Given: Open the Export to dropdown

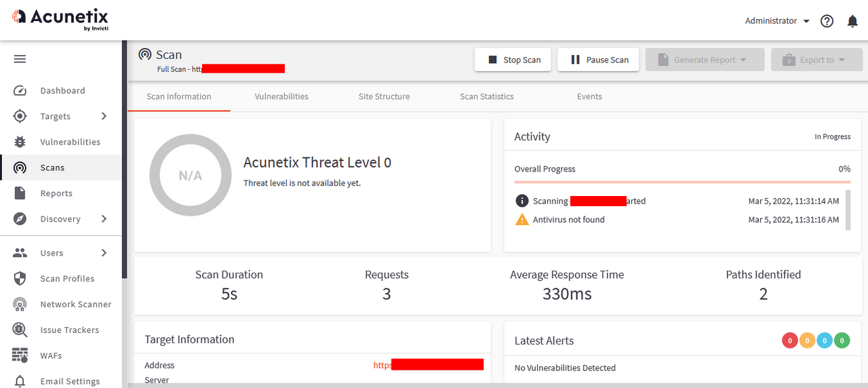Looking at the screenshot, I should coord(816,60).
